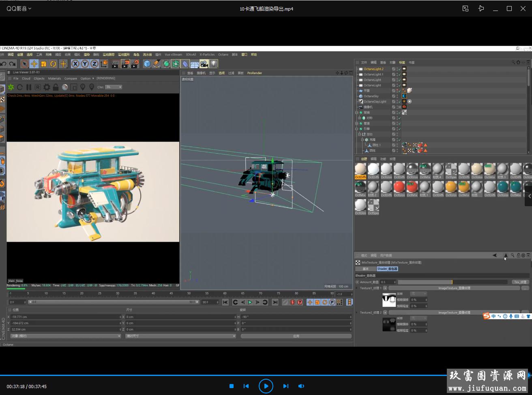Toggle OctaneSky visibility dots

(x=397, y=96)
